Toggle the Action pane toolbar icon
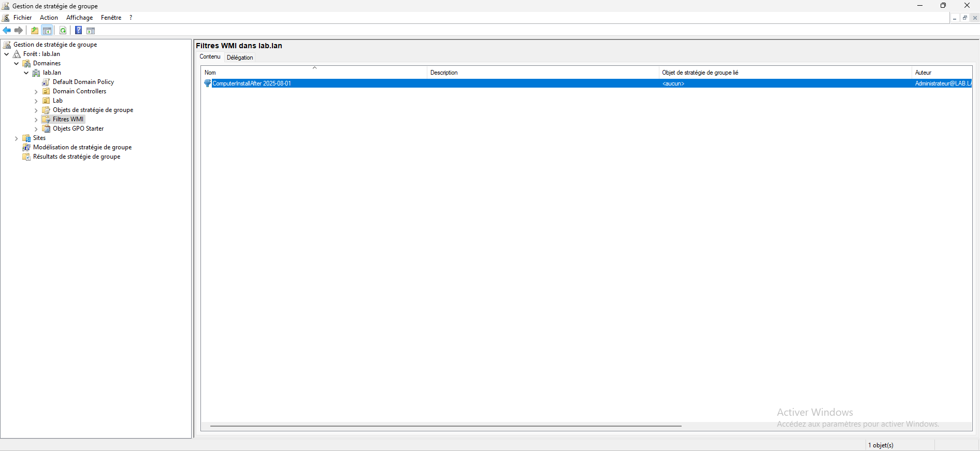The width and height of the screenshot is (980, 451). click(x=91, y=31)
